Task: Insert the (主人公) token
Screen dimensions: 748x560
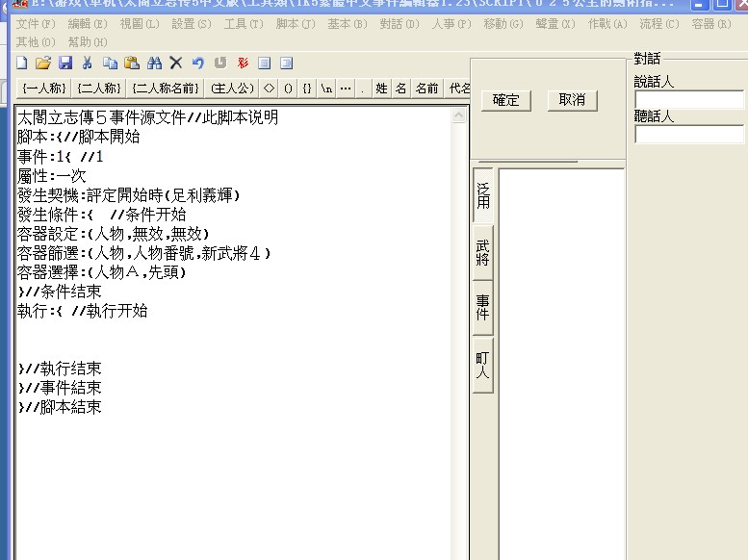Action: pyautogui.click(x=232, y=89)
